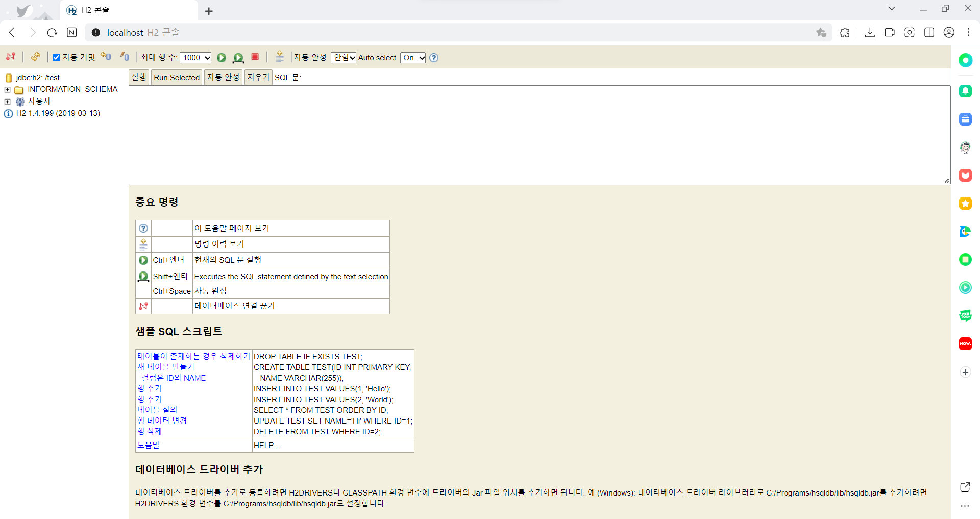Click the bookmark star icon in address bar

821,32
